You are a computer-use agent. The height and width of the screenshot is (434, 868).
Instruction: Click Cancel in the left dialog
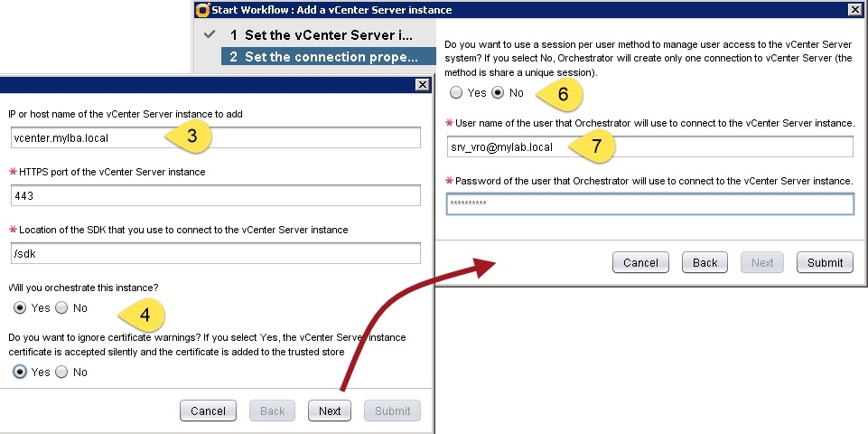click(208, 410)
